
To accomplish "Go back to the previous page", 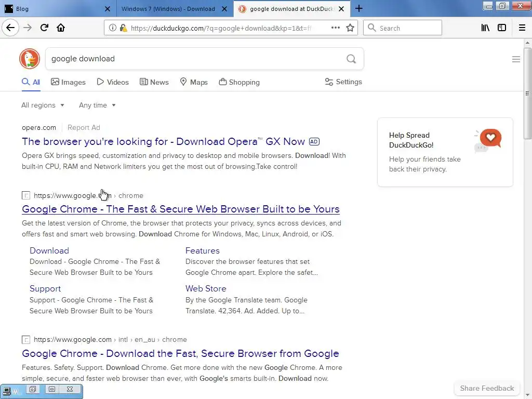I will [10, 28].
